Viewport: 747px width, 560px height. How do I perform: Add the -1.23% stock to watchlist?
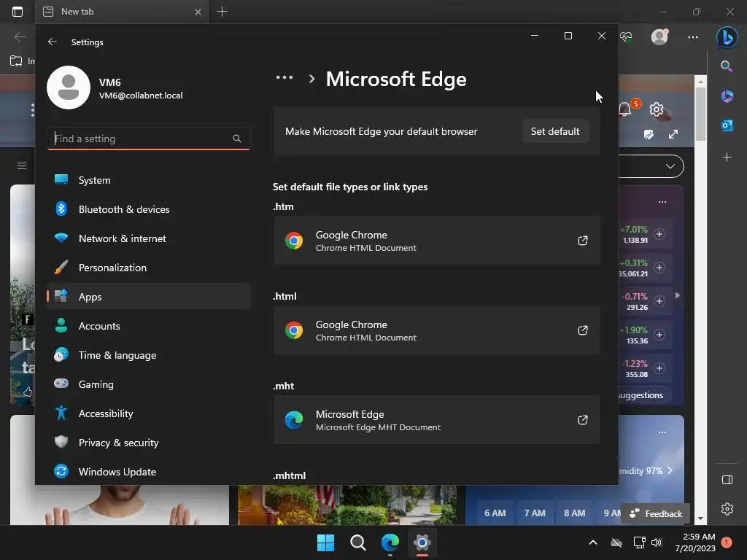point(659,368)
